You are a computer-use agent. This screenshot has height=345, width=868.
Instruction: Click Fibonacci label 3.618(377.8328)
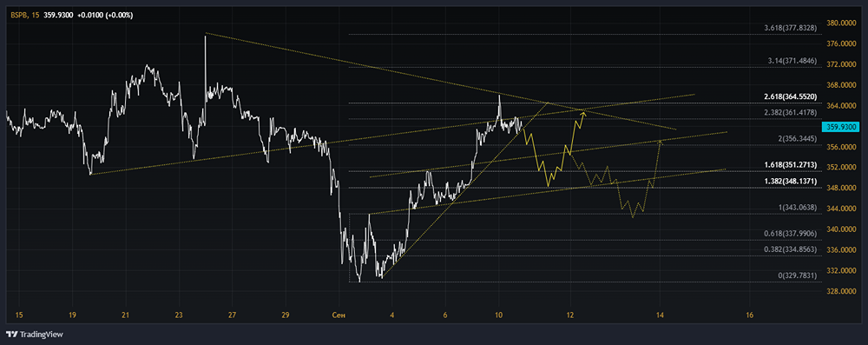[x=791, y=28]
